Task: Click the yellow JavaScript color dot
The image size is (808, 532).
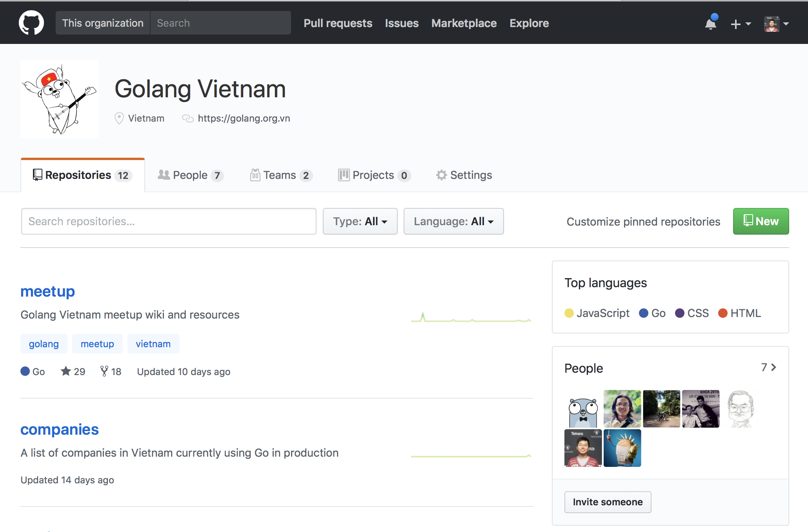Action: [569, 313]
